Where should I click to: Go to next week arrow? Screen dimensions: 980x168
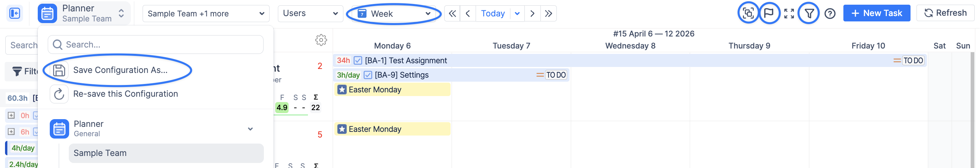click(532, 14)
